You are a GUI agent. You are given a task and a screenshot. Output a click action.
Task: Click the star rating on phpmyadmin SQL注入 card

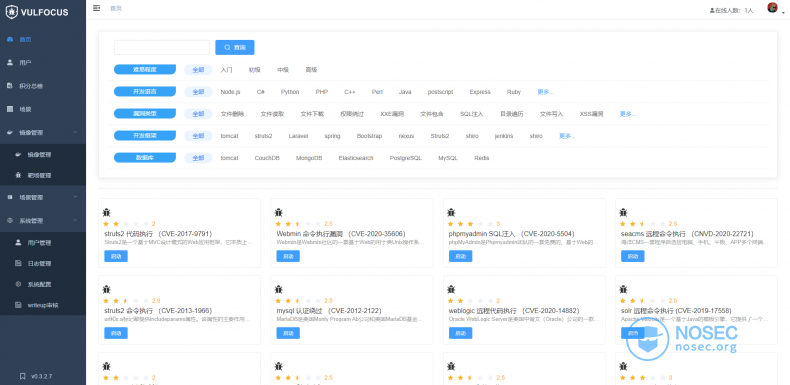point(471,224)
